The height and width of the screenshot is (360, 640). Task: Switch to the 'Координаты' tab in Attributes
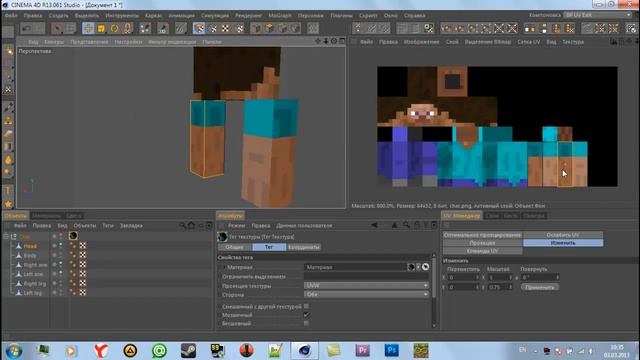pyautogui.click(x=304, y=247)
